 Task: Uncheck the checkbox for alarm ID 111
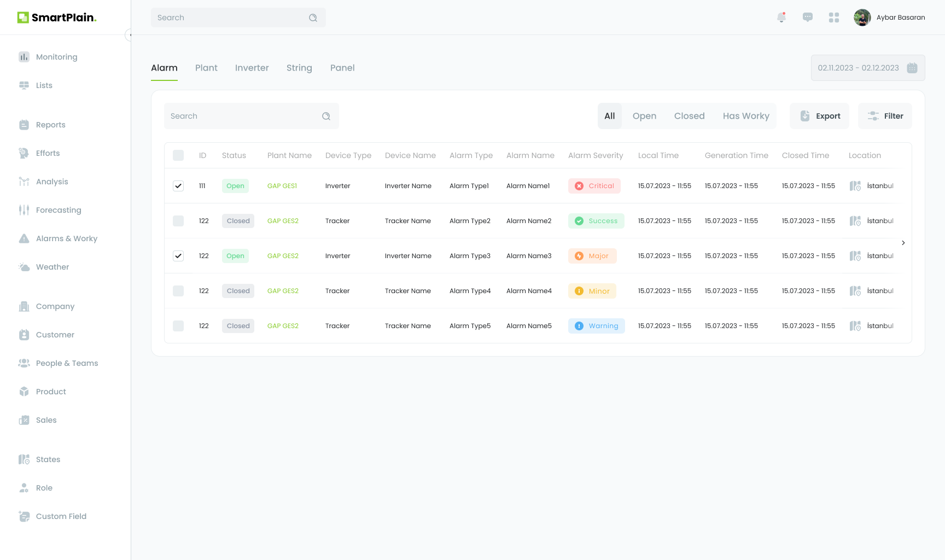178,186
